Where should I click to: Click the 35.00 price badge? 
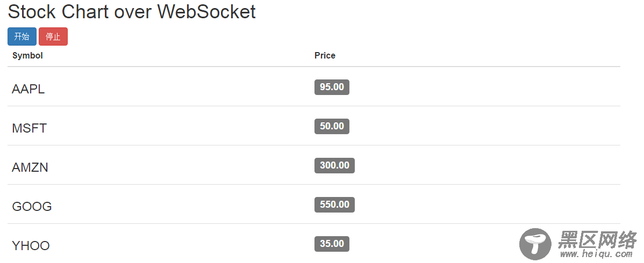tap(332, 244)
